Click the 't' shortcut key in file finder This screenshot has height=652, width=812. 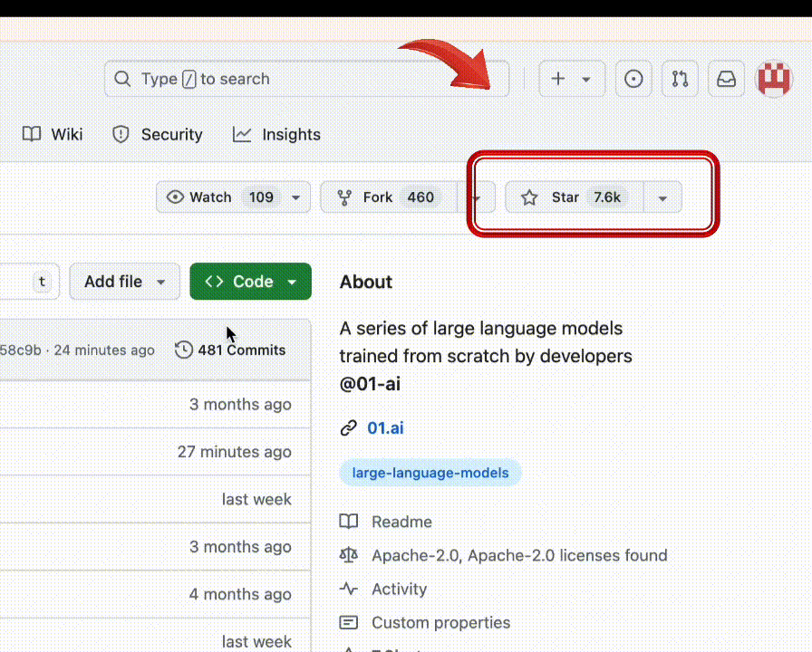click(x=42, y=282)
